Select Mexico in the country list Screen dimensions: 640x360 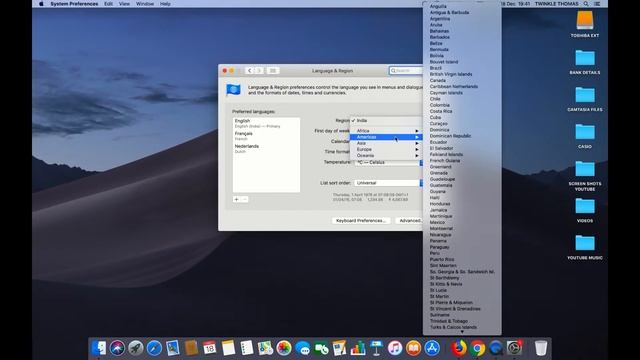point(462,222)
